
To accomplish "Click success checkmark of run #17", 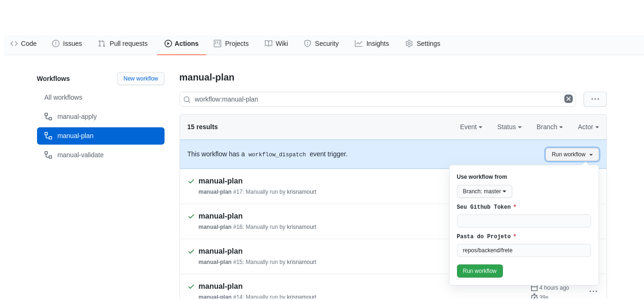I will 191,181.
